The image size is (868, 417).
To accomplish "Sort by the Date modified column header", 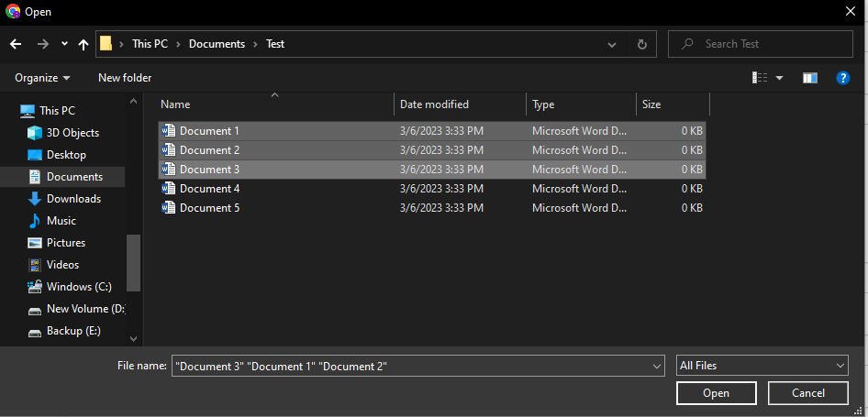I will [x=434, y=104].
